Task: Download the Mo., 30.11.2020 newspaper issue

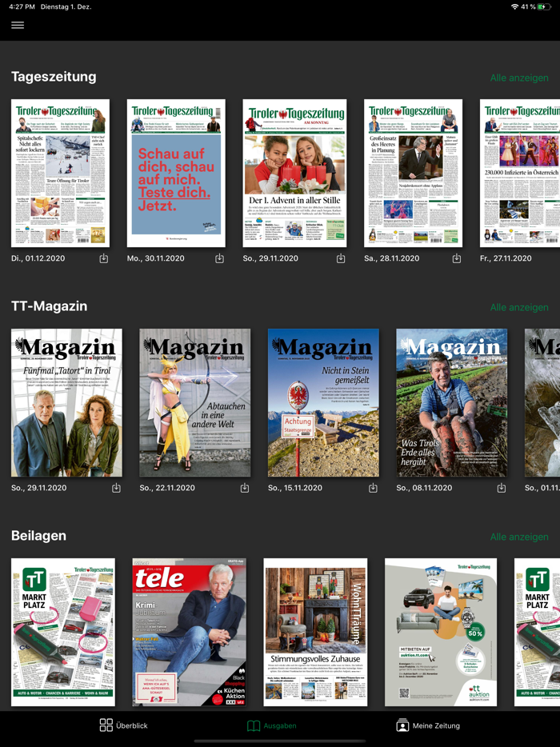Action: tap(219, 258)
